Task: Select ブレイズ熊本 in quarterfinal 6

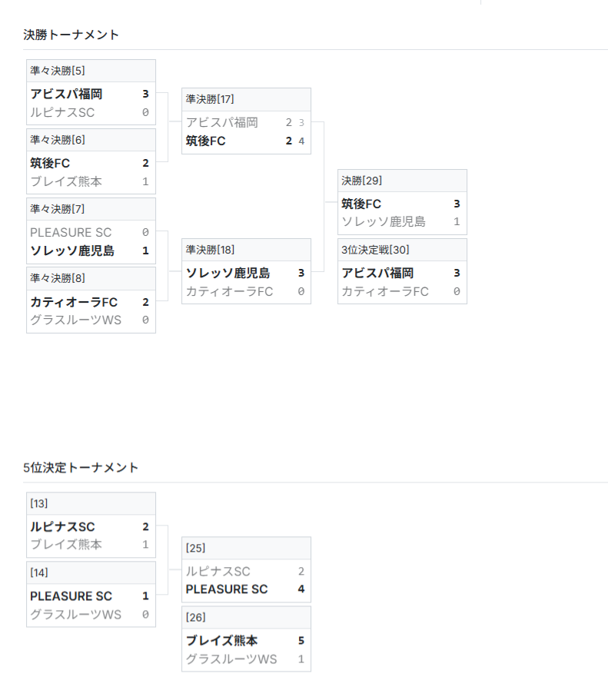Action: point(66,181)
